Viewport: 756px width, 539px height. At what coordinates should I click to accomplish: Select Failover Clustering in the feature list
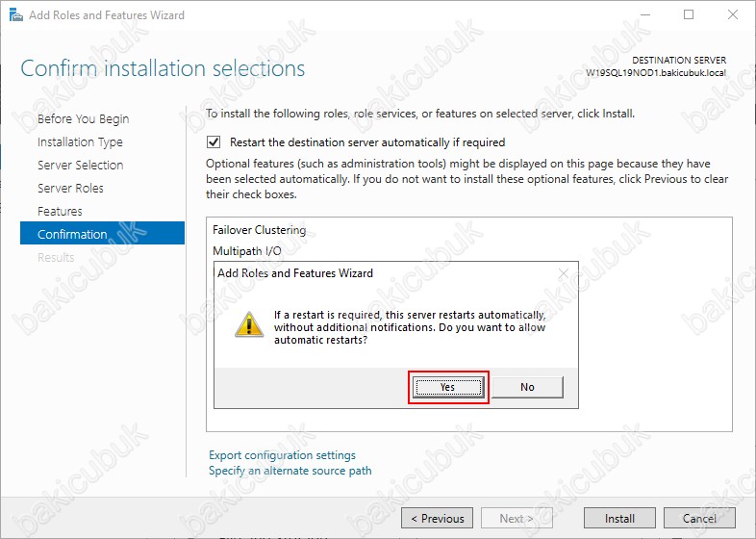(x=260, y=230)
